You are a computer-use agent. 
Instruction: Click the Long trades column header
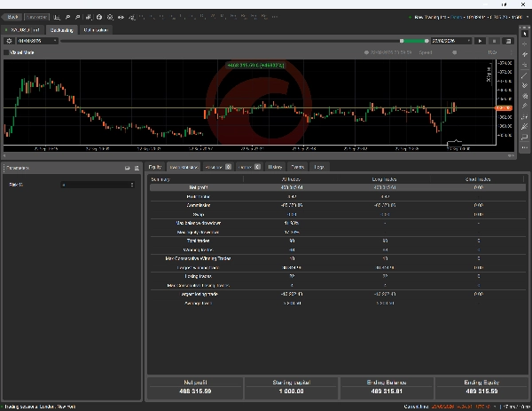coord(384,179)
